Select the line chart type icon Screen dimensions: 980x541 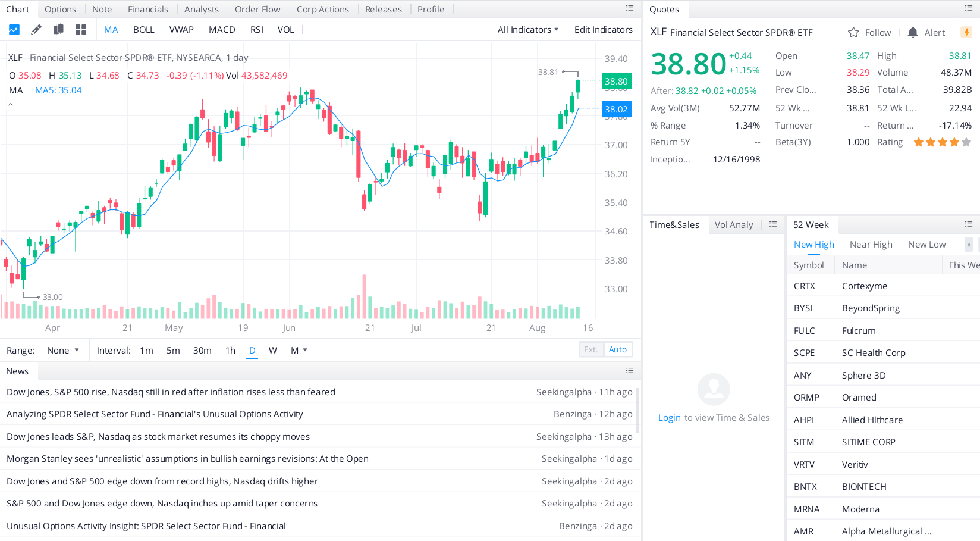point(14,30)
